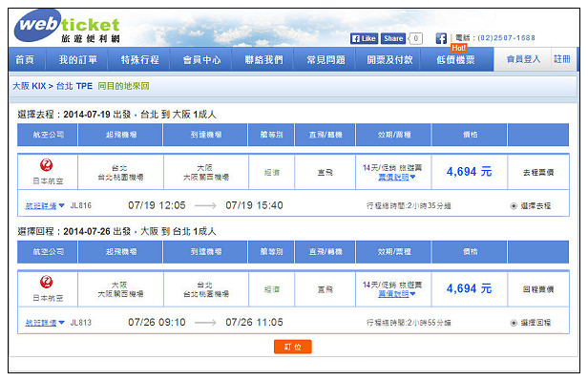Click the 去程票價 label
The width and height of the screenshot is (588, 381).
tap(538, 173)
